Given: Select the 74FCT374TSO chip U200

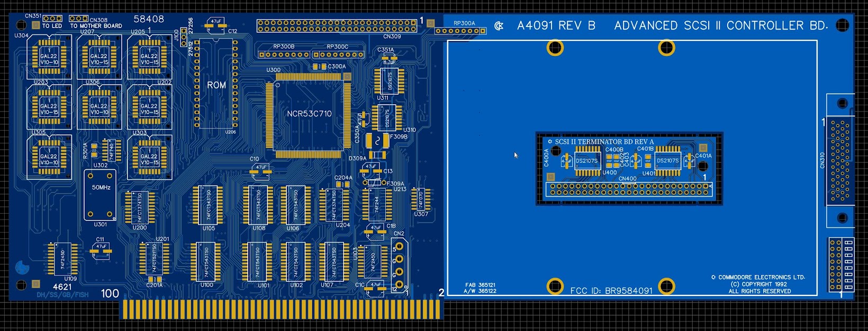Looking at the screenshot, I should (x=140, y=208).
